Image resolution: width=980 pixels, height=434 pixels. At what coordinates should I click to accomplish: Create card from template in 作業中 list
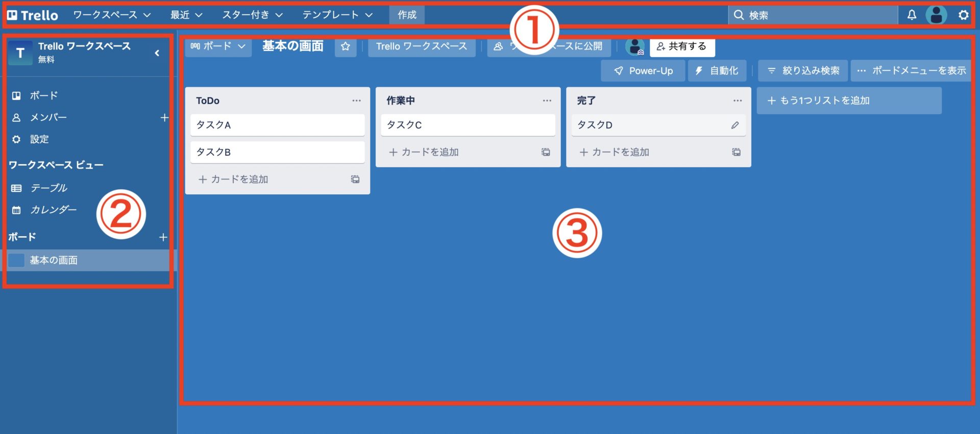pyautogui.click(x=546, y=152)
